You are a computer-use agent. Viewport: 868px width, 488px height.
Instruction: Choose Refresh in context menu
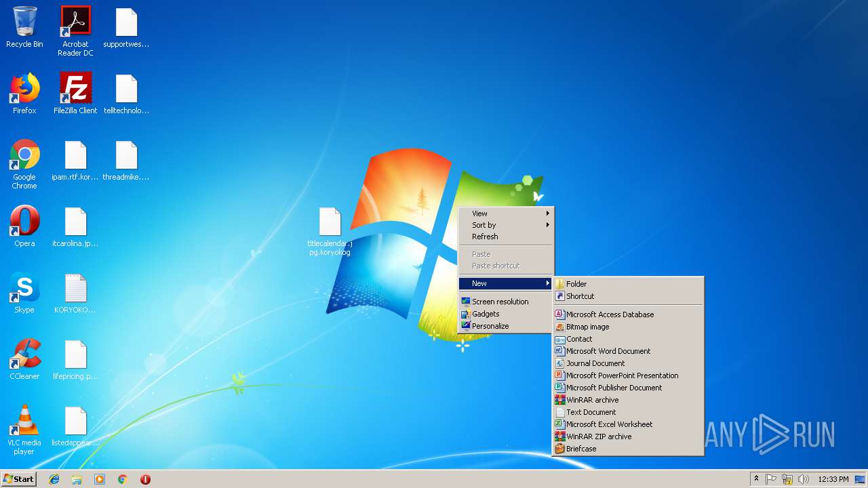(506, 237)
